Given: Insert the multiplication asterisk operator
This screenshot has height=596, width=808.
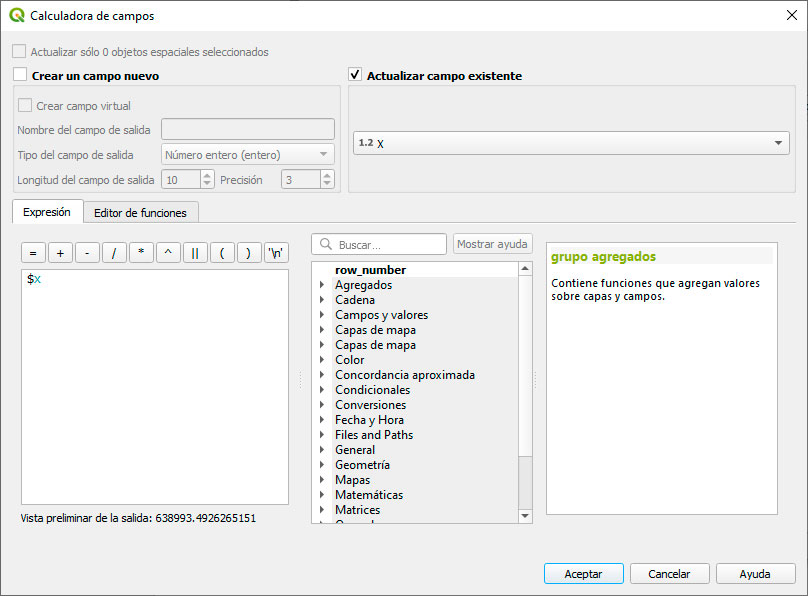Looking at the screenshot, I should tap(141, 253).
